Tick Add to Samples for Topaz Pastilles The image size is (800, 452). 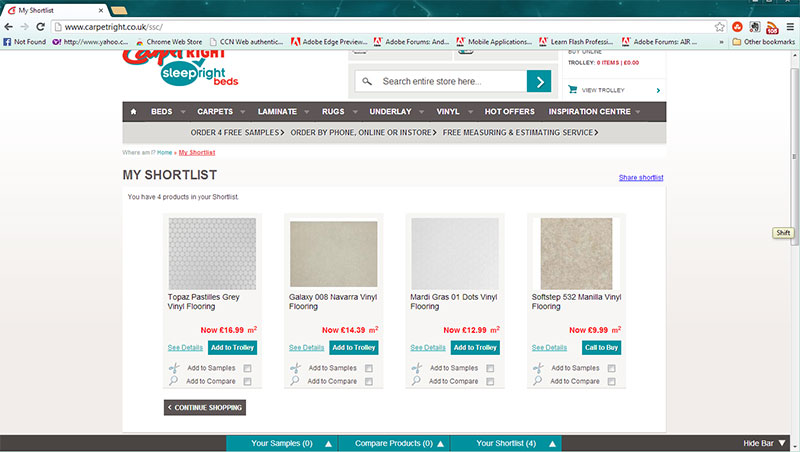coord(247,368)
